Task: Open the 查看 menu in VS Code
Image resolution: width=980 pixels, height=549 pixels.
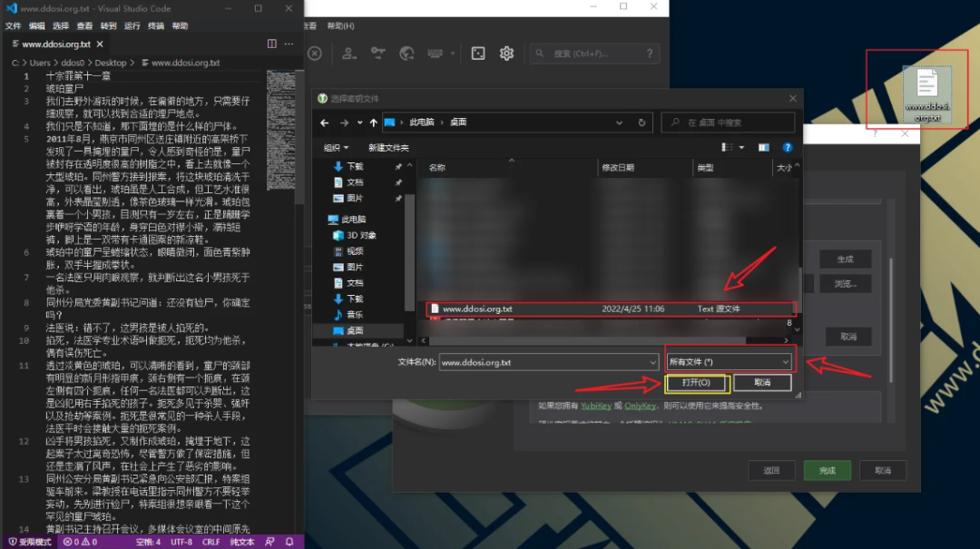Action: [x=84, y=26]
